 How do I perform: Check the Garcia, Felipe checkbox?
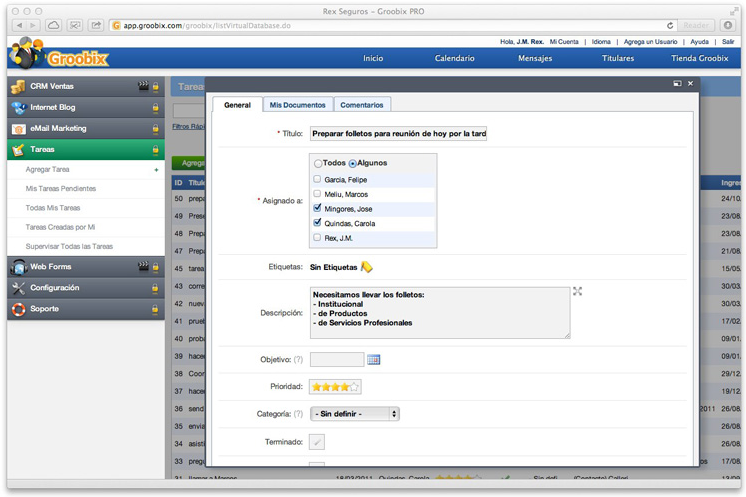(317, 179)
